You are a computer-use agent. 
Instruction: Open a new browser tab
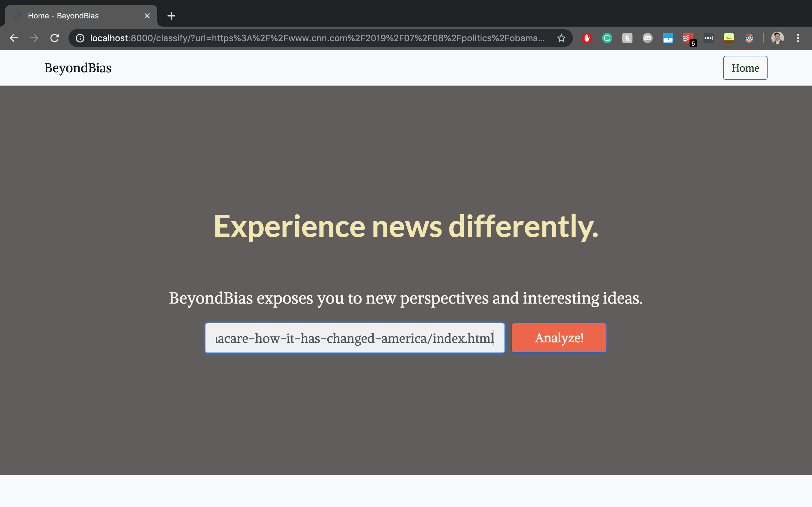click(x=171, y=16)
